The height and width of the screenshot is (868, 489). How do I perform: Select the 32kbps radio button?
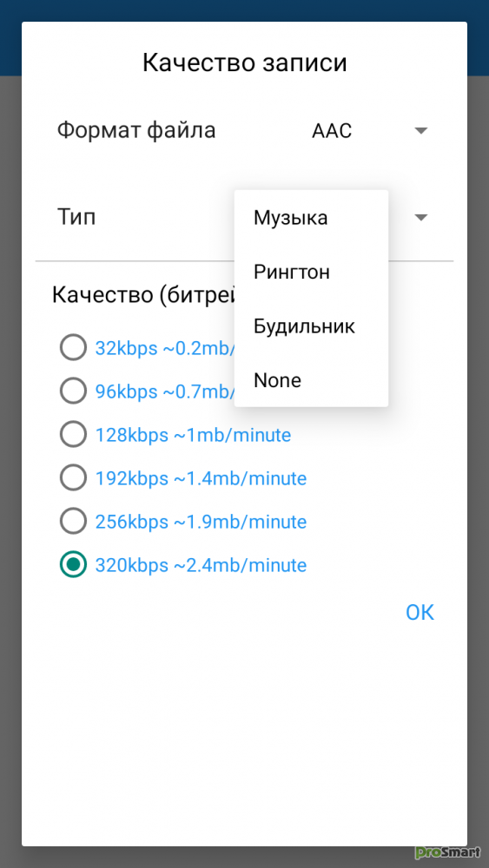pyautogui.click(x=73, y=348)
